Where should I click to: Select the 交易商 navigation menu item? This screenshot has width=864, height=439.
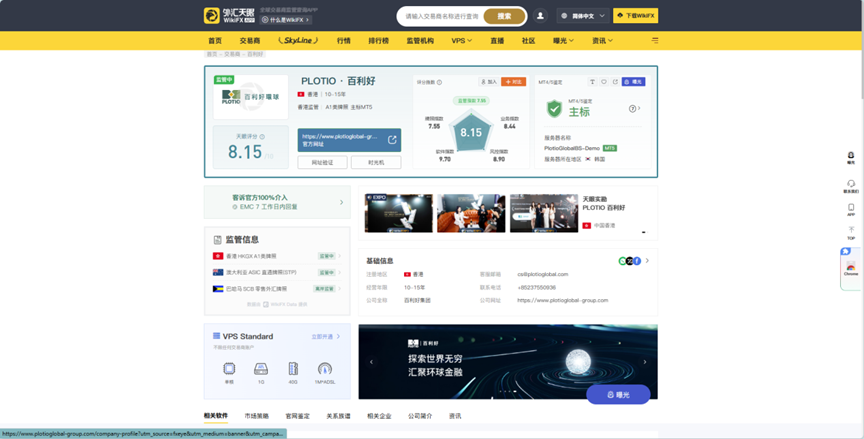248,41
